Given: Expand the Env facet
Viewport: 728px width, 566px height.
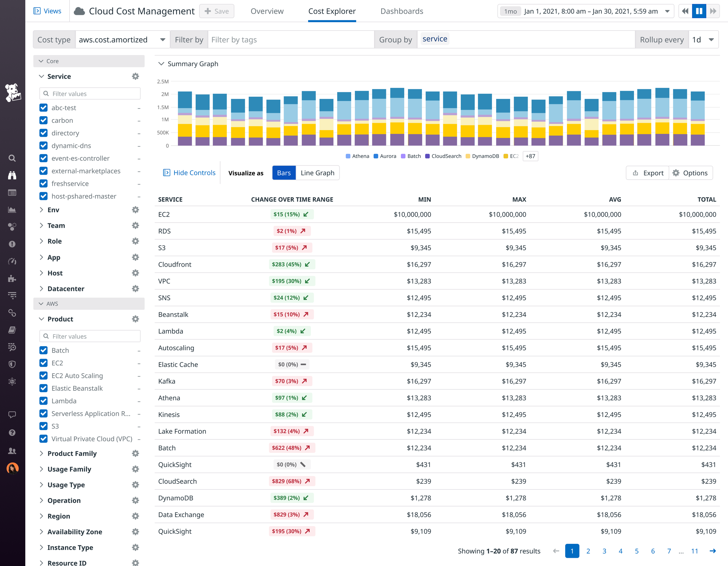Looking at the screenshot, I should pos(41,210).
